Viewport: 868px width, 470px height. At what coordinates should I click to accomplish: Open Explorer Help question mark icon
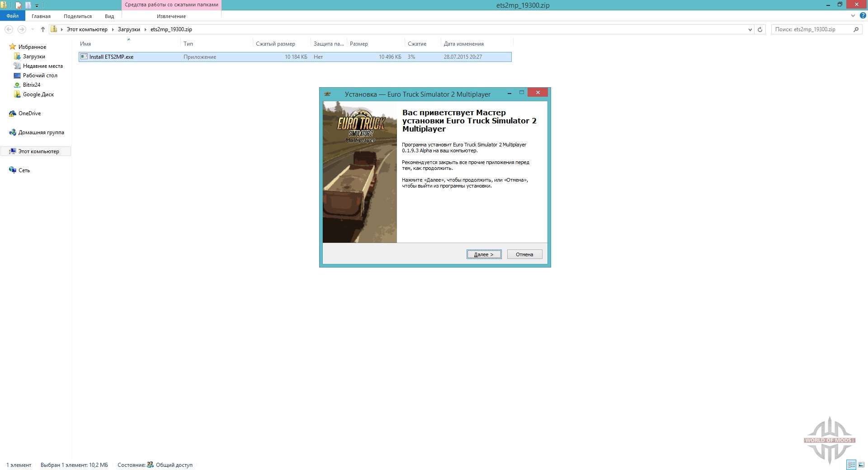863,16
